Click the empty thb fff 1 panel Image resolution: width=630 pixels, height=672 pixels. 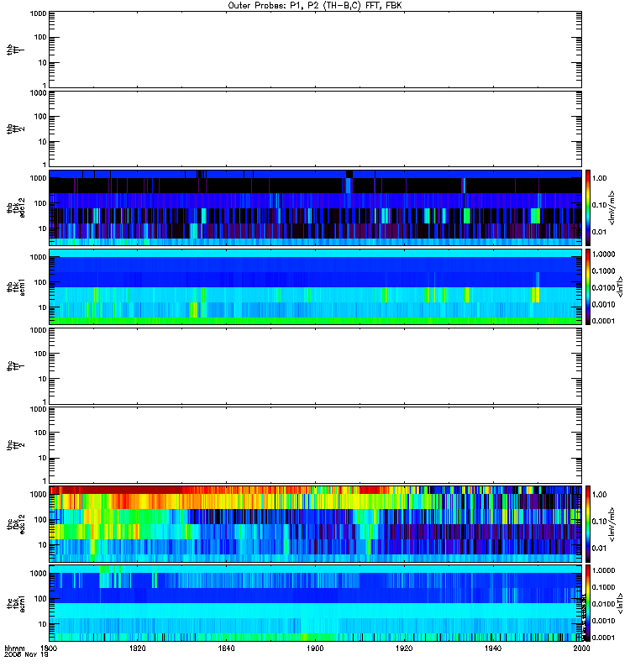tap(315, 50)
